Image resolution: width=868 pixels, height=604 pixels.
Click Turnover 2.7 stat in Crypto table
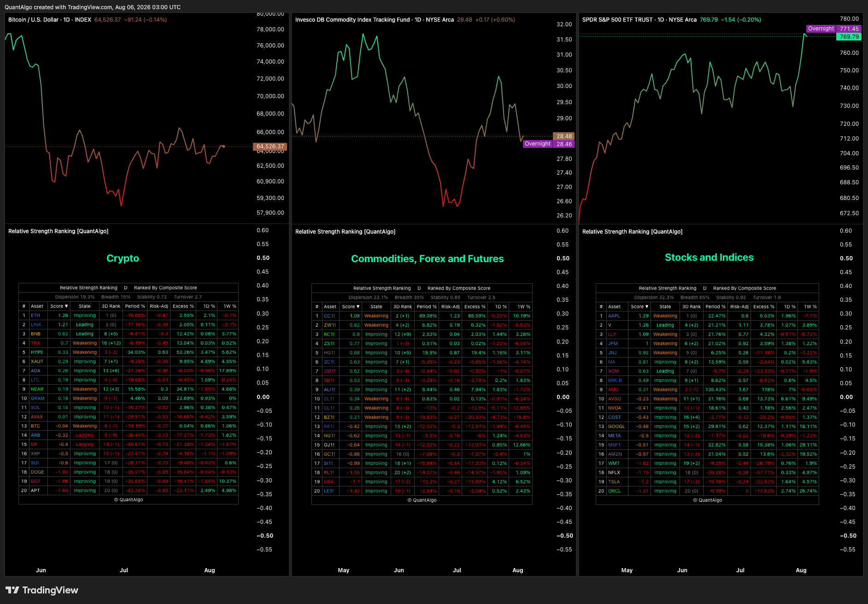[x=188, y=297]
